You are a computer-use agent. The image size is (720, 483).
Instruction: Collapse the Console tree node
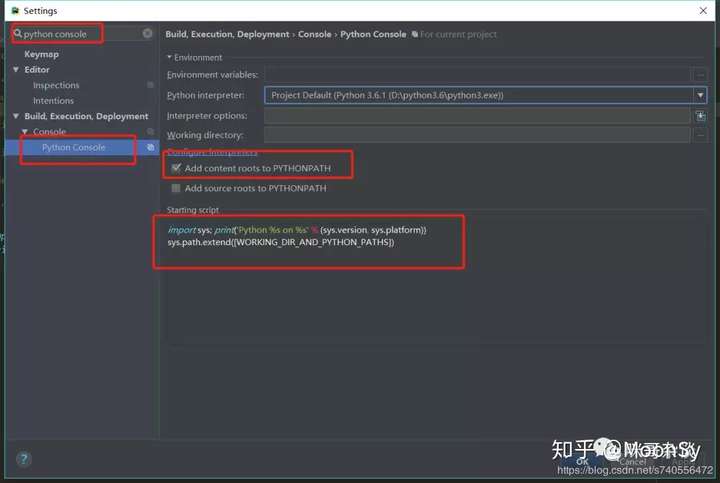pos(25,132)
